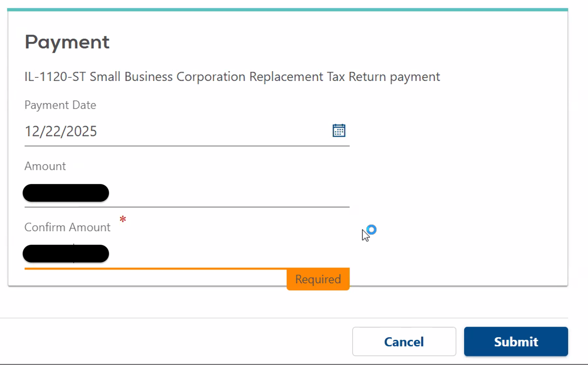This screenshot has height=365, width=588.
Task: Click the orange underline beneath Confirm Amount
Action: click(155, 269)
